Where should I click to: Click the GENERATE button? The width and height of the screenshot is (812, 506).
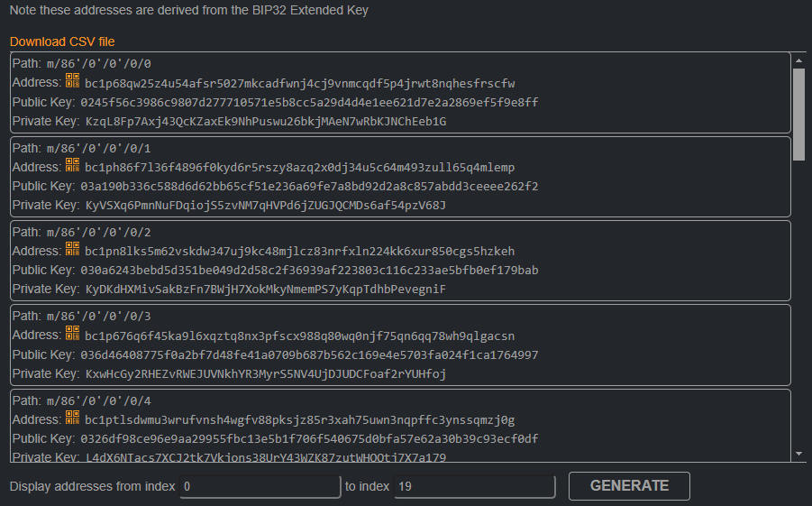pos(629,486)
